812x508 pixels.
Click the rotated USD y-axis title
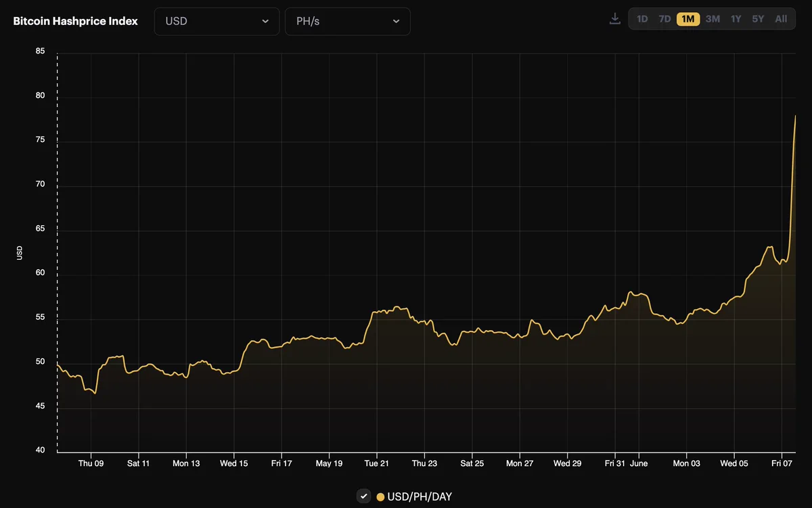click(20, 253)
